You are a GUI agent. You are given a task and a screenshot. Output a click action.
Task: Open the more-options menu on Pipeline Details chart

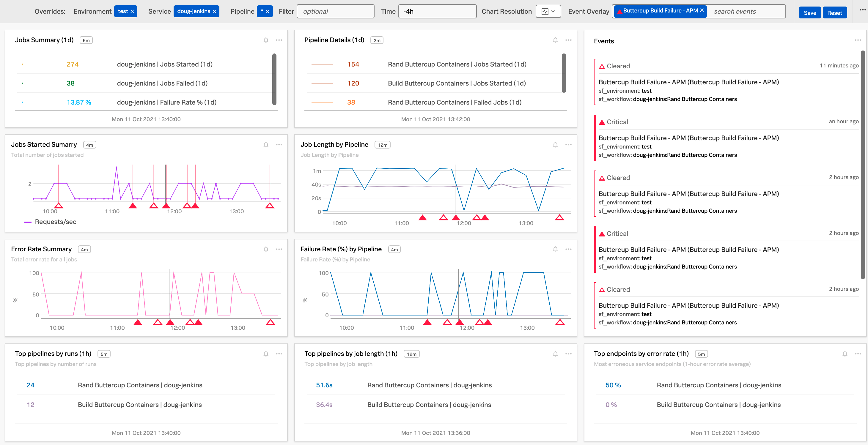[x=568, y=40]
